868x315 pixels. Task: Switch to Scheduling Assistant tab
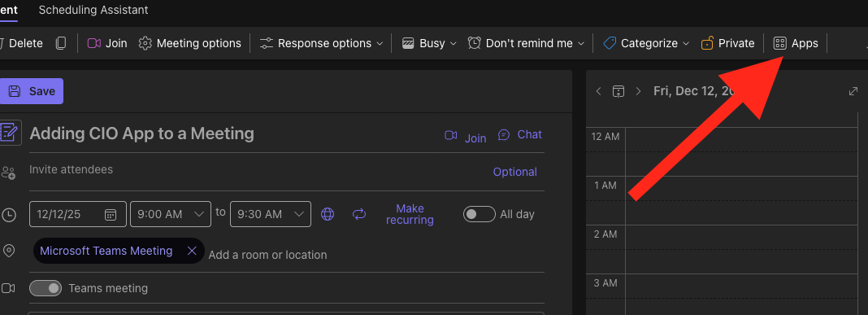93,10
